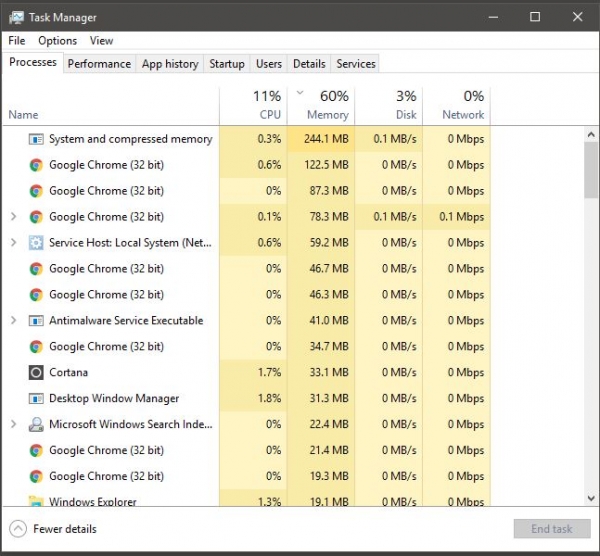This screenshot has width=600, height=556.
Task: Click the Service Host gear icon
Action: [36, 243]
